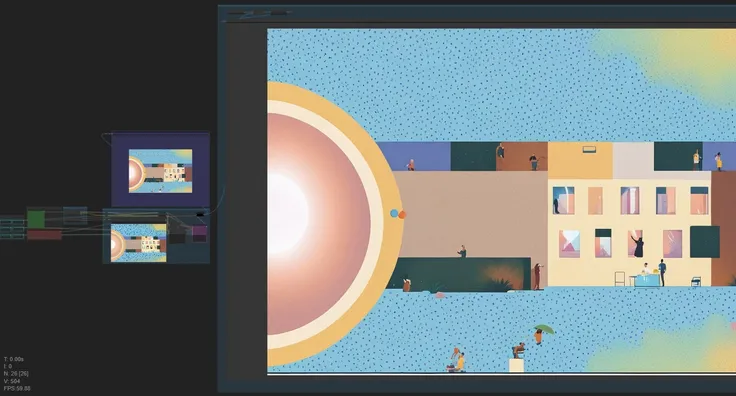Image resolution: width=736 pixels, height=396 pixels.
Task: Click the small black node in the teal frame
Action: (x=200, y=214)
